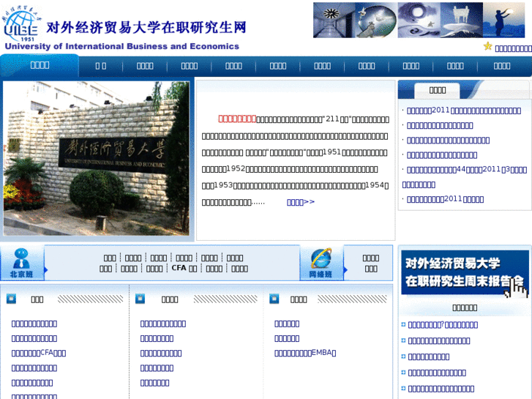This screenshot has width=532, height=399.
Task: Click section icon above the CFA link list
Action: (11, 299)
